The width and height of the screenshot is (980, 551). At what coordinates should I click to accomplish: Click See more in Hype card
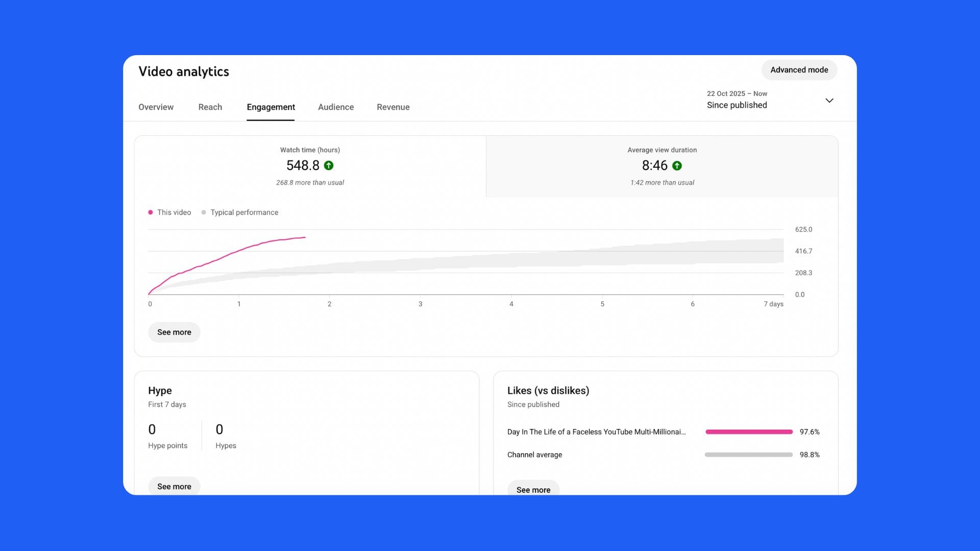click(174, 486)
